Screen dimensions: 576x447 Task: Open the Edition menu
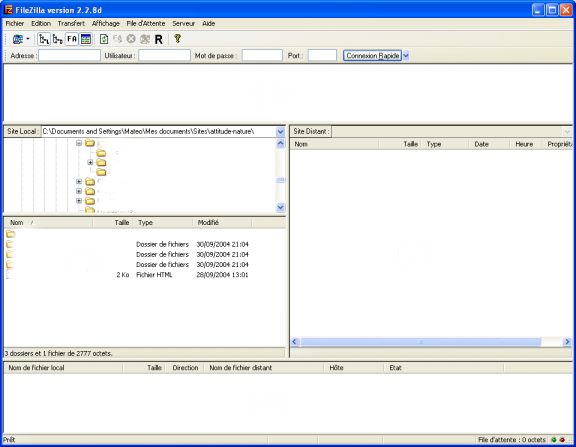click(41, 24)
